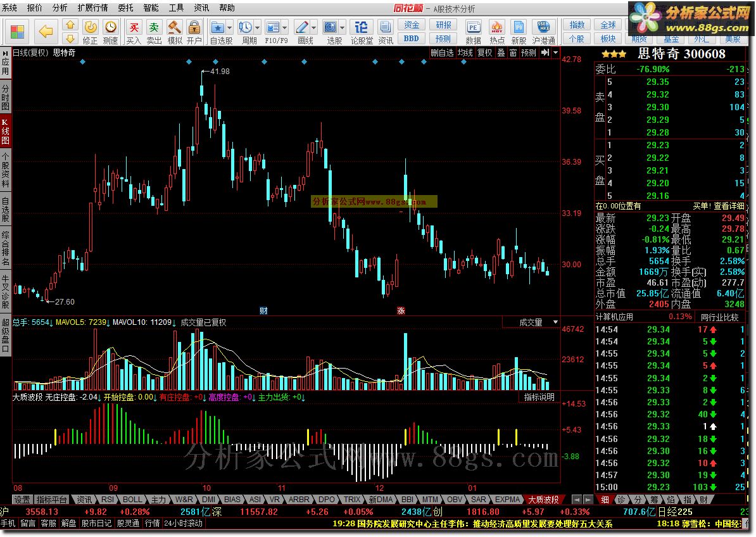
Task: Toggle 叠 (overlay) chart mode
Action: click(501, 53)
